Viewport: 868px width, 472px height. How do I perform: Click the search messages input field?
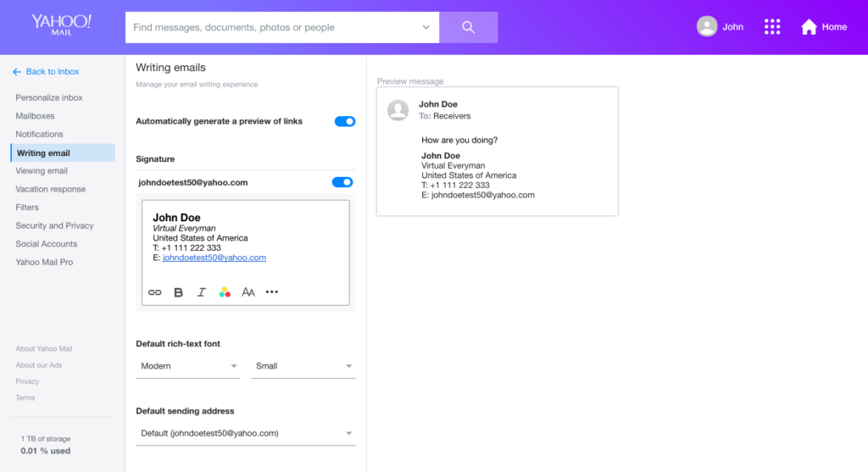(x=275, y=27)
